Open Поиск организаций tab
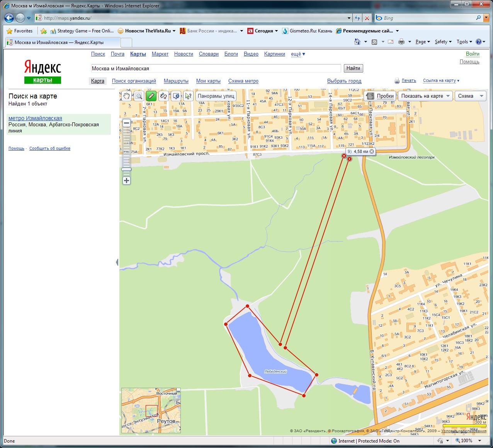Viewport: 493px width, 448px height. point(134,81)
